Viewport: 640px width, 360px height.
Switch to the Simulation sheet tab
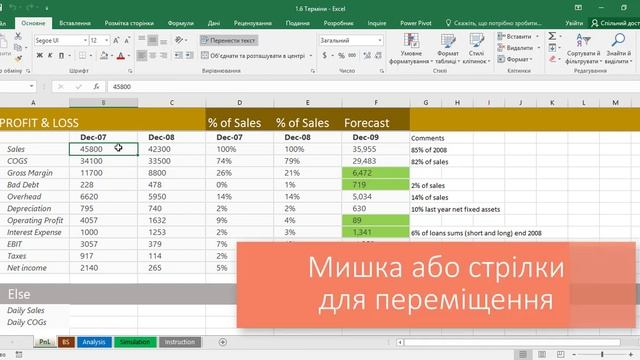135,342
